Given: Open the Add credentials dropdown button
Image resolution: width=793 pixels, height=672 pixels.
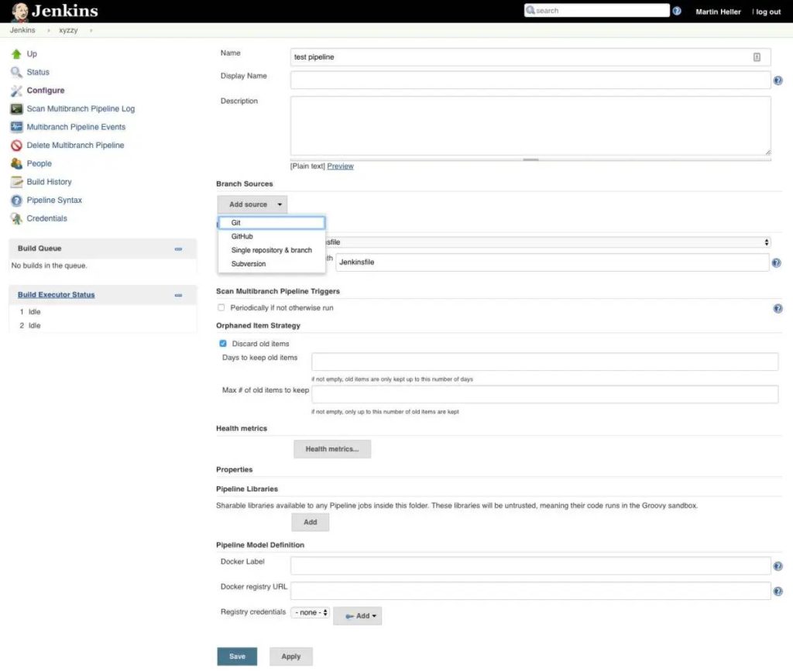Looking at the screenshot, I should (357, 615).
